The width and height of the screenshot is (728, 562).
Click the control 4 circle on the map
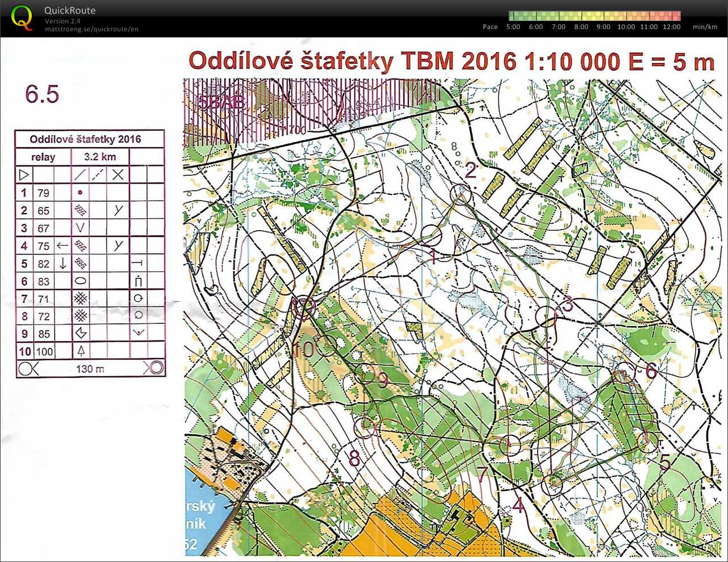(553, 484)
